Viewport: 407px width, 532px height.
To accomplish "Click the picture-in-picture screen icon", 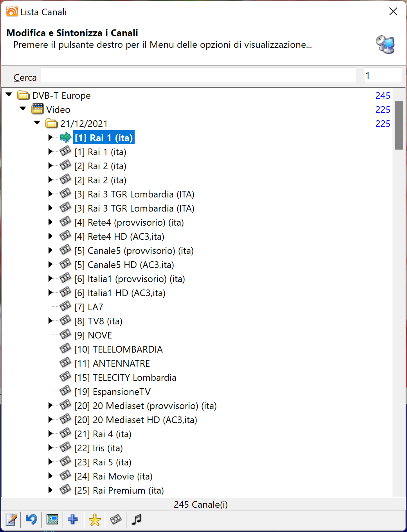I will click(x=52, y=520).
